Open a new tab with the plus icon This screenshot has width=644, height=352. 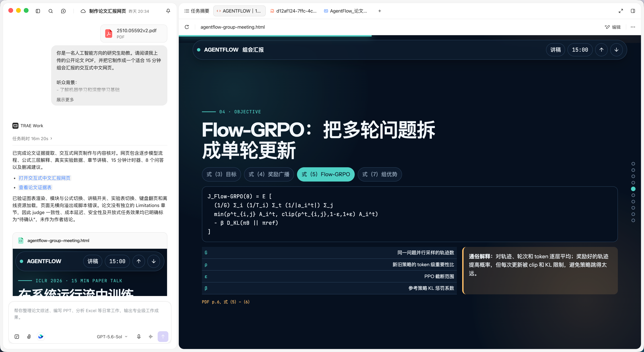pyautogui.click(x=380, y=11)
